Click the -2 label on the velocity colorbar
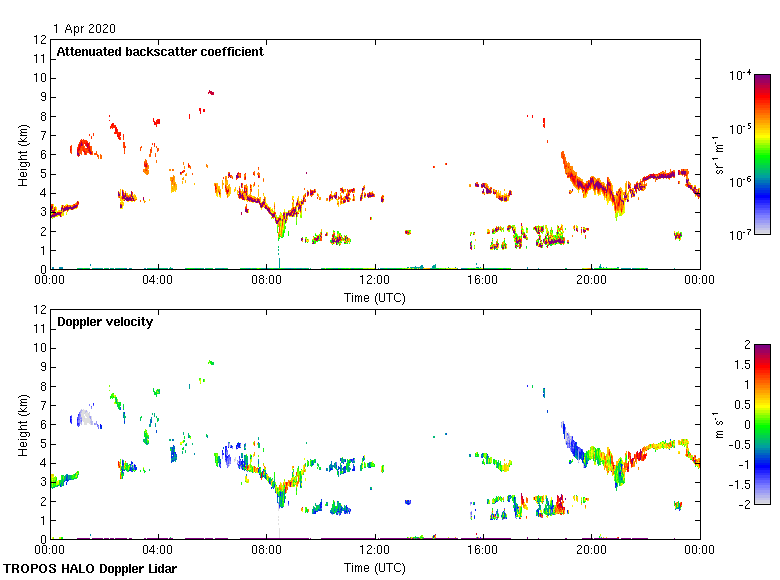The width and height of the screenshot is (780, 580). pos(742,504)
